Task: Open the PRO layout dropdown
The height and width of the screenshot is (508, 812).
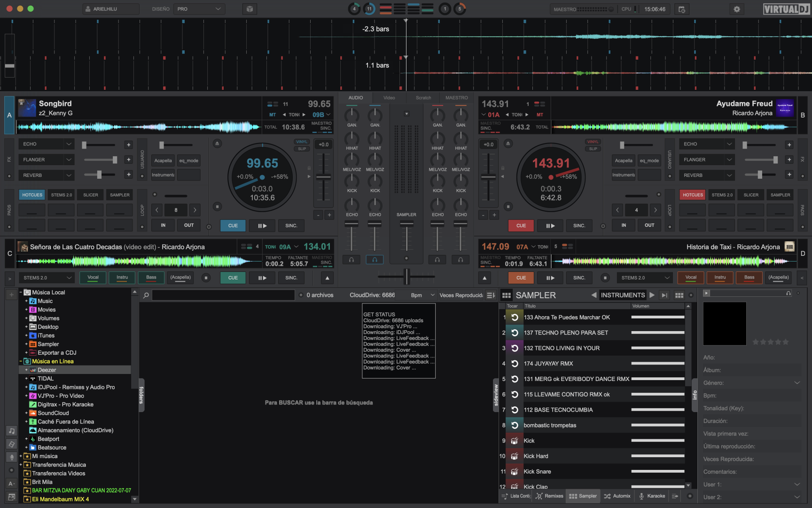Action: pyautogui.click(x=199, y=9)
